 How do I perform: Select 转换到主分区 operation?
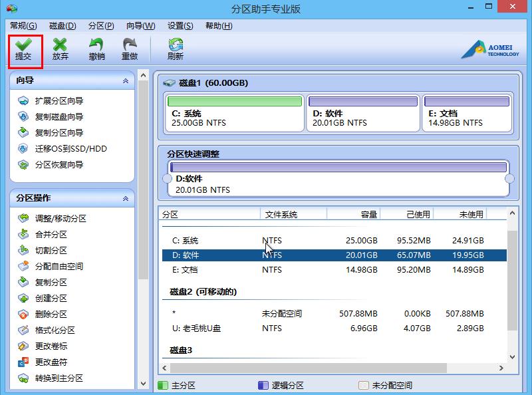click(x=59, y=378)
